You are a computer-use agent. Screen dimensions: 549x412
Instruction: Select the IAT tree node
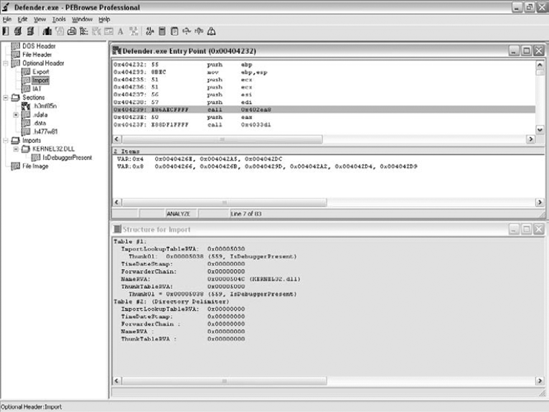(37, 89)
